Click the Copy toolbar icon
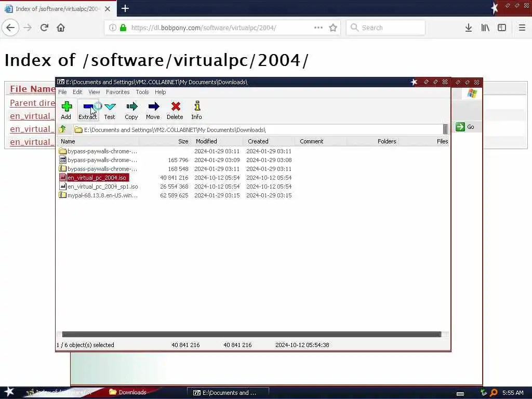This screenshot has height=399, width=532. [131, 110]
